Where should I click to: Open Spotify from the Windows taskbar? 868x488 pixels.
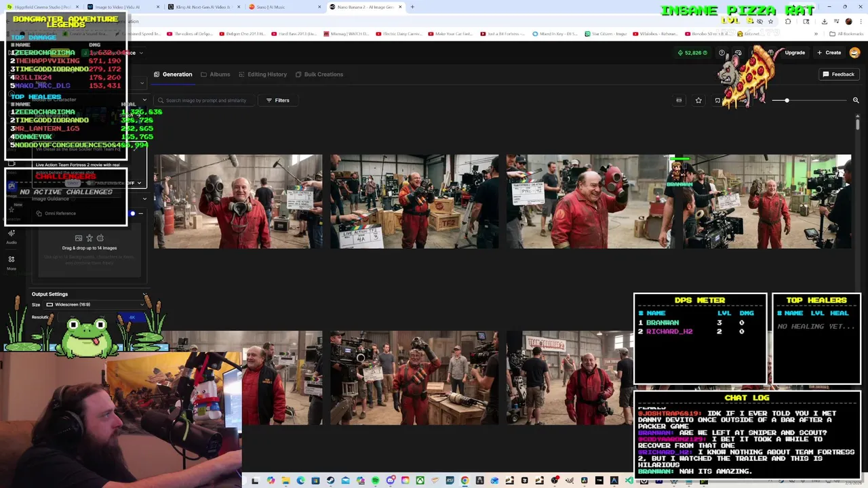(375, 481)
